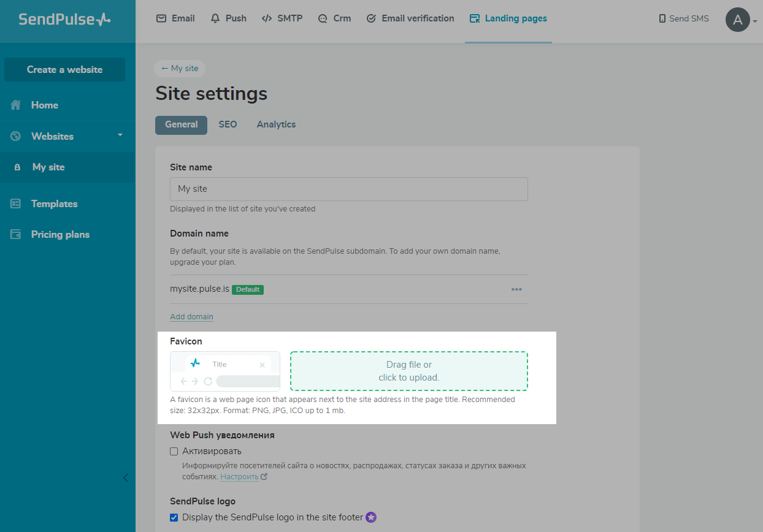This screenshot has height=532, width=763.
Task: Collapse the sidebar with the left chevron
Action: click(126, 478)
